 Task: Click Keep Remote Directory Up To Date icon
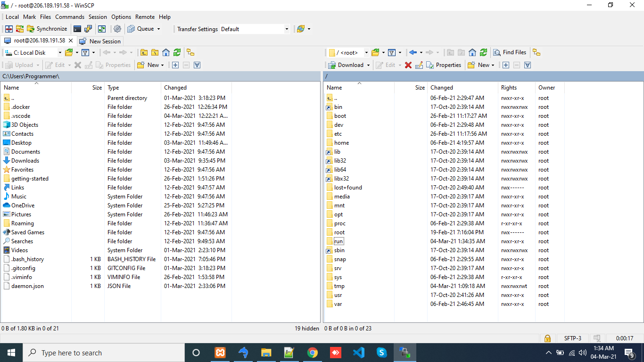[102, 29]
